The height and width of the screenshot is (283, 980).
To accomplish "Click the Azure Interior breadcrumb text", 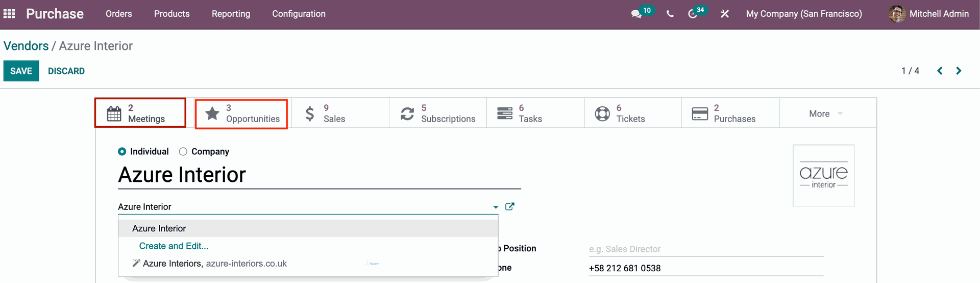I will pyautogui.click(x=96, y=46).
